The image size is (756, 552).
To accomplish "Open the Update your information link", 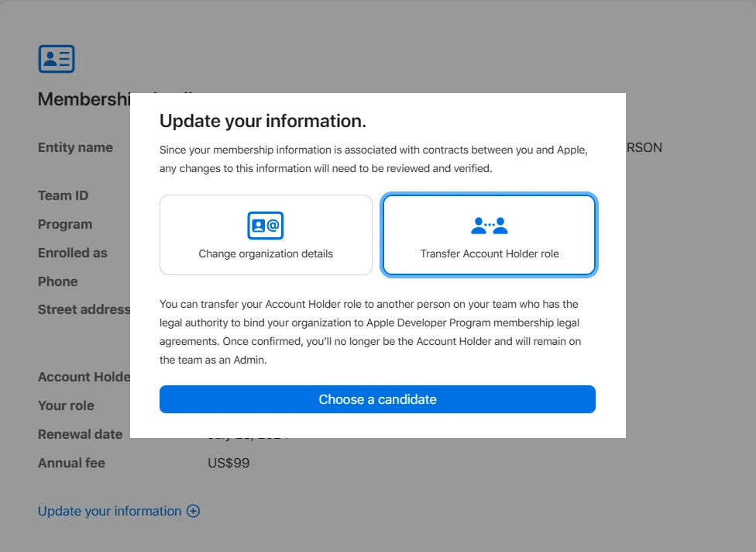I will (109, 511).
